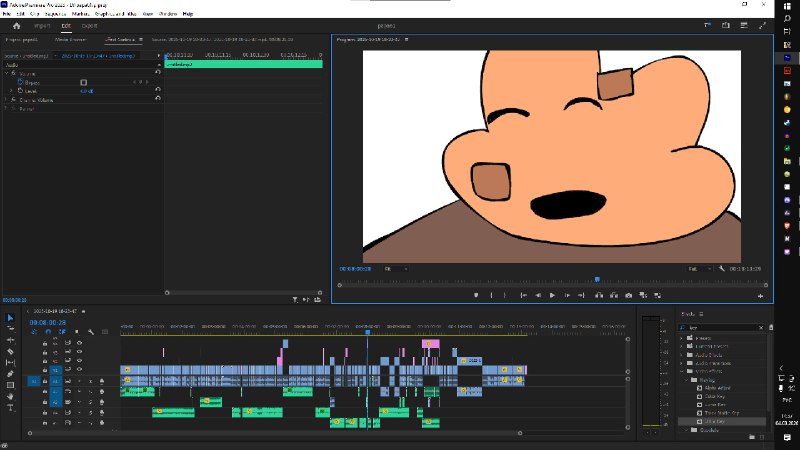Toggle Bypass checkbox in Effect Controls
The width and height of the screenshot is (800, 450).
point(84,82)
